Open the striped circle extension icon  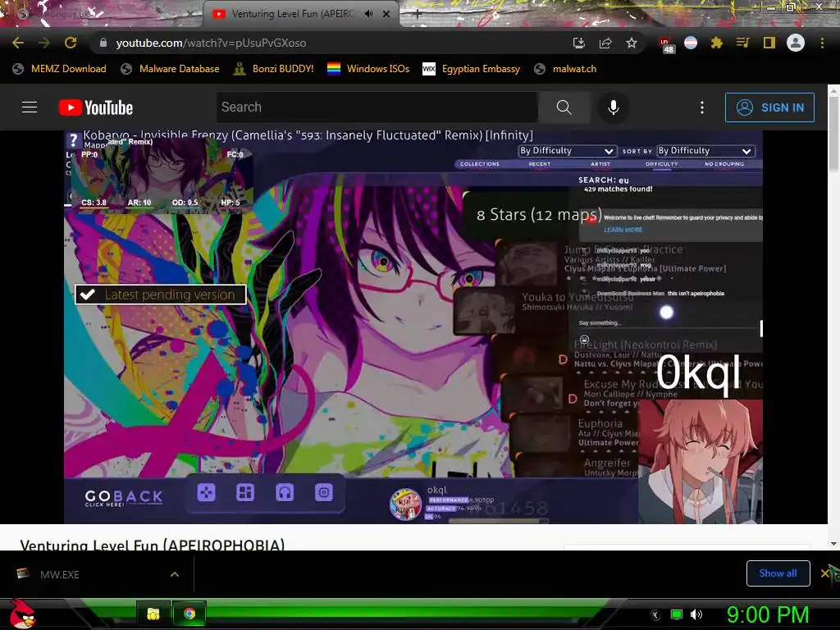tap(691, 43)
